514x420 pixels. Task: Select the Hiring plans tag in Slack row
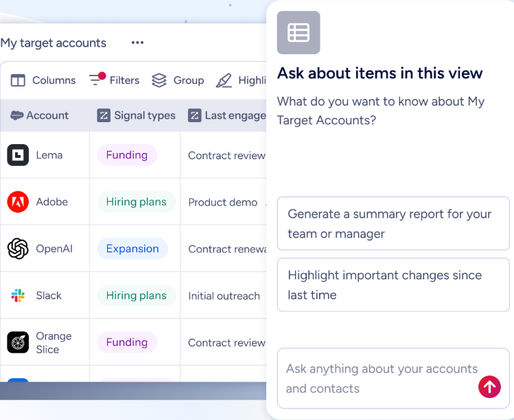tap(137, 295)
